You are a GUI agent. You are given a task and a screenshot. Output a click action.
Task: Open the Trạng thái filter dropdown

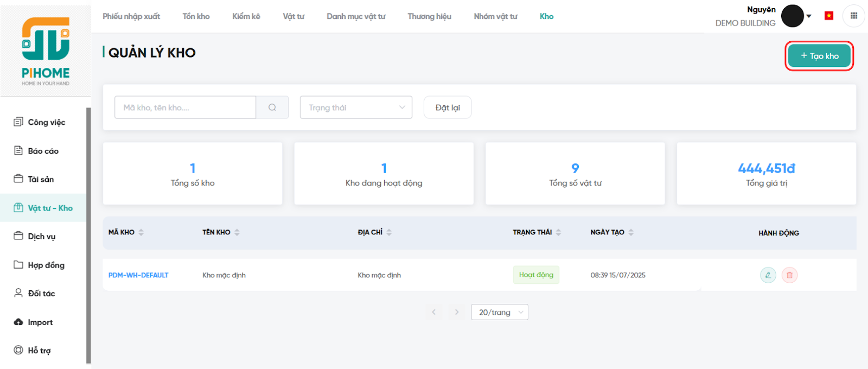click(x=356, y=107)
